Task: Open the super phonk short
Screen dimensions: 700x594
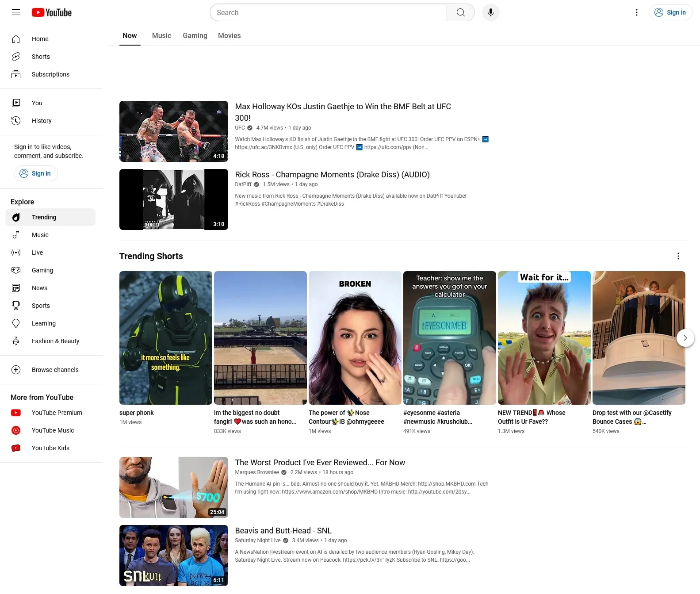Action: pos(166,338)
